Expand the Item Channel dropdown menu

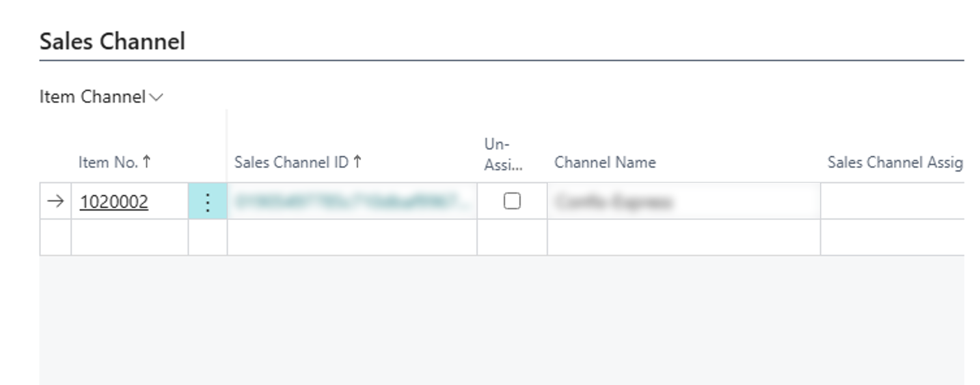102,97
